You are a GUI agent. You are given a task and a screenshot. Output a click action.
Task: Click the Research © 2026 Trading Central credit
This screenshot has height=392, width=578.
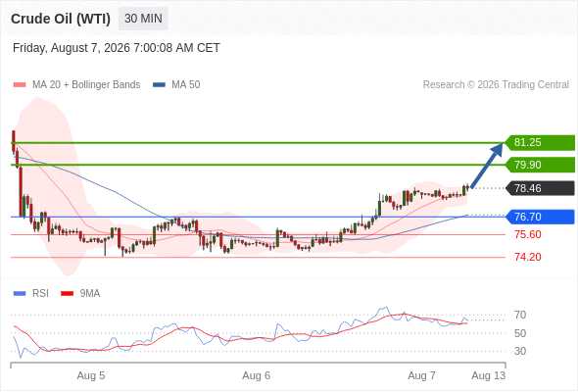(496, 85)
